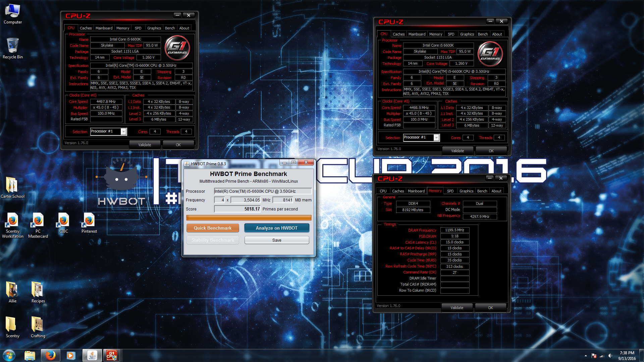
Task: Open the PC Mastercard shortcut
Action: pos(38,225)
